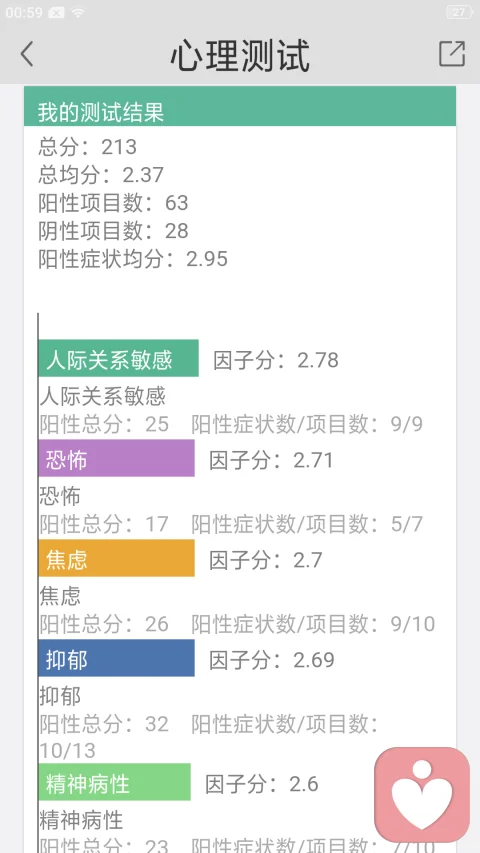The width and height of the screenshot is (480, 853).
Task: Tap 阳性总分：26 under 焦虑
Action: pyautogui.click(x=104, y=624)
